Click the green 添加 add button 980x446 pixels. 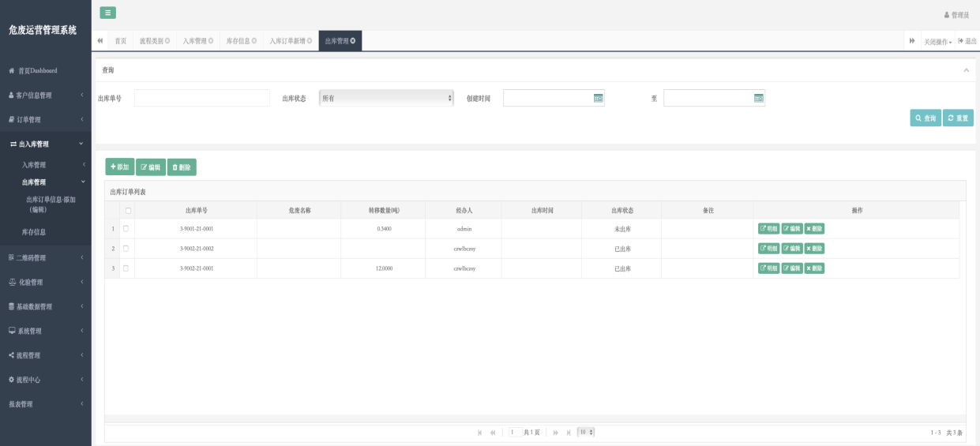coord(120,167)
